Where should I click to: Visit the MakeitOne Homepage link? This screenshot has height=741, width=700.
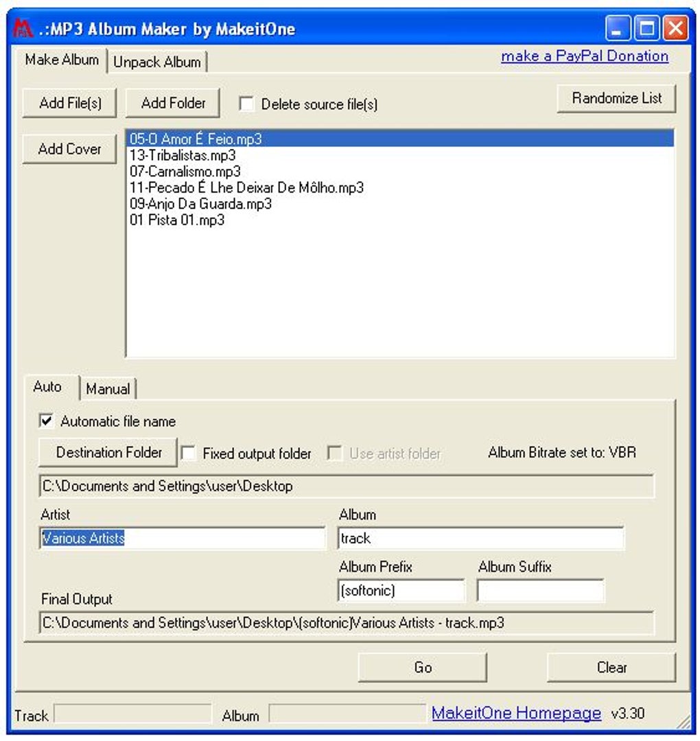click(x=516, y=713)
